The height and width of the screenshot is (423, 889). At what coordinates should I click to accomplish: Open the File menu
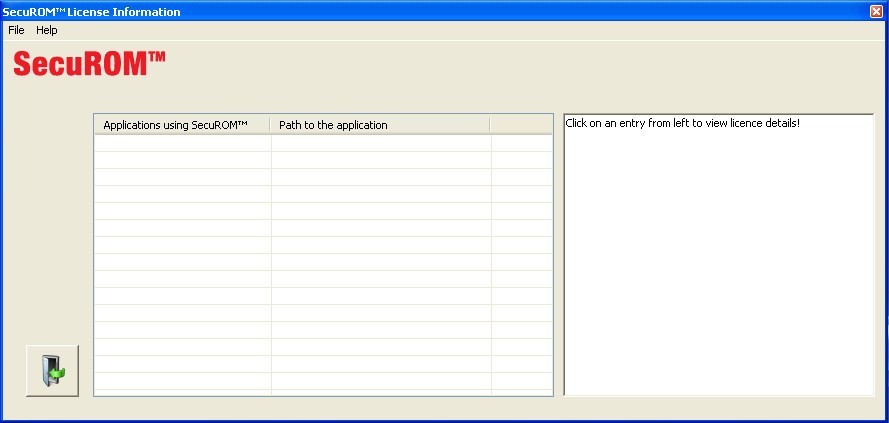coord(16,31)
